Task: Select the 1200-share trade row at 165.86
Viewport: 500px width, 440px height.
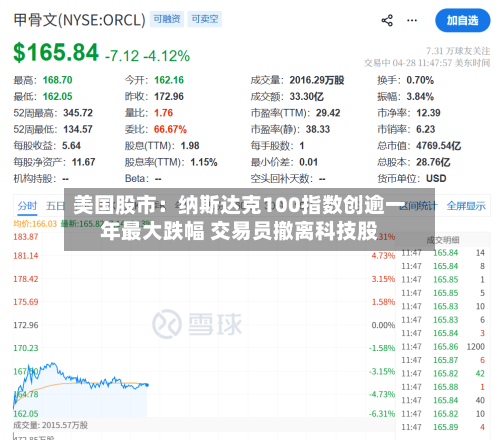Action: coord(443,347)
